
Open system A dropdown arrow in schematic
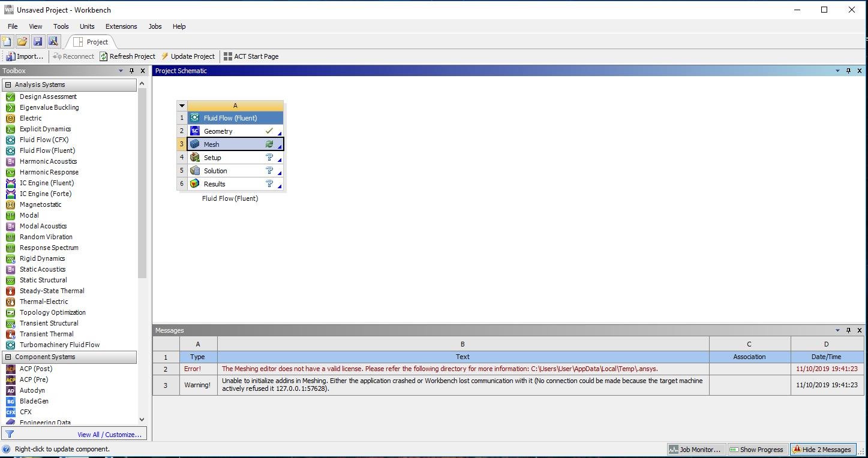(x=182, y=106)
